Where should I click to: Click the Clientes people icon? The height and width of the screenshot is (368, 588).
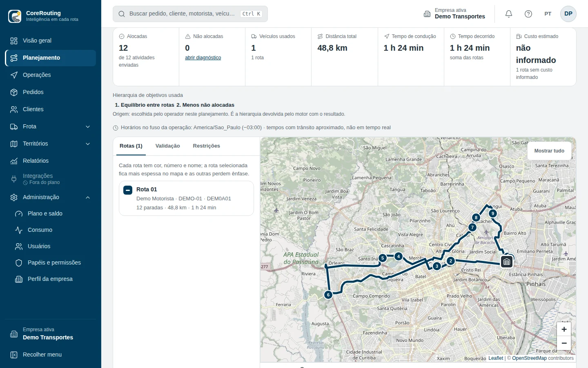14,110
